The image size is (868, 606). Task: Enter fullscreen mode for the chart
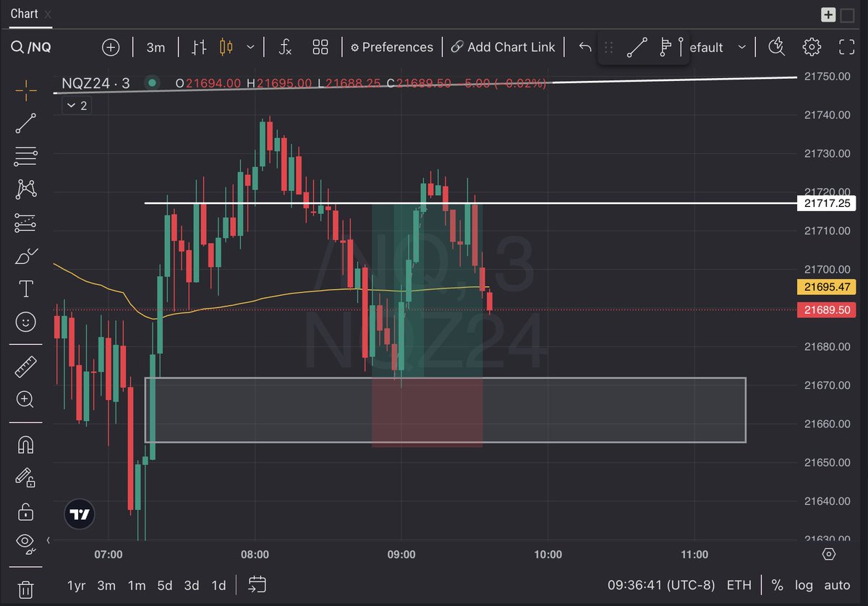click(846, 47)
